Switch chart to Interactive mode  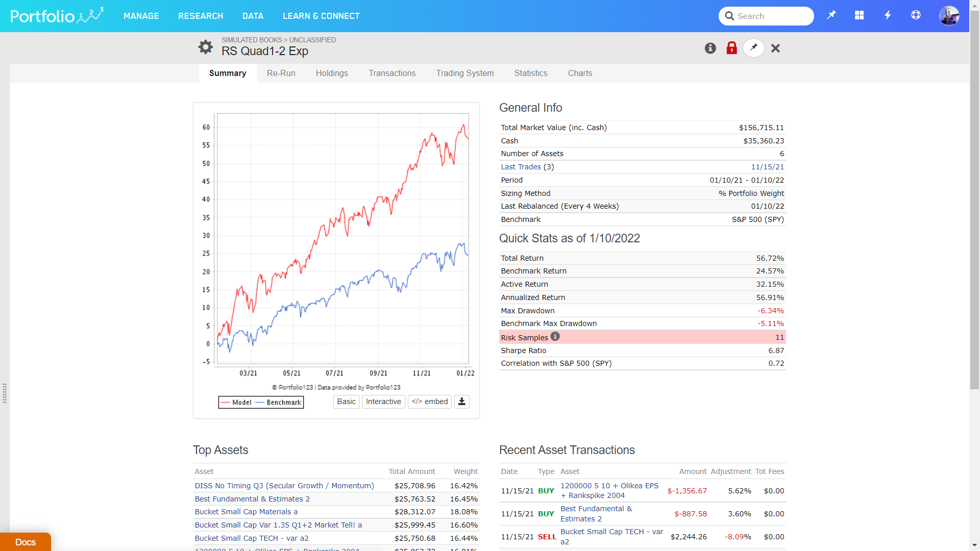[383, 402]
